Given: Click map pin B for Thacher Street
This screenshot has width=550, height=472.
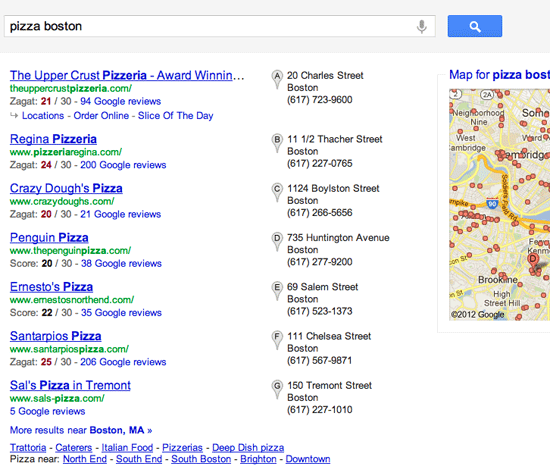Looking at the screenshot, I should click(277, 143).
